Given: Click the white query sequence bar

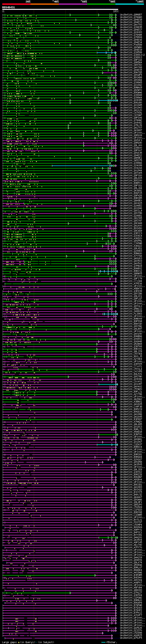Looking at the screenshot, I should 60,10.
